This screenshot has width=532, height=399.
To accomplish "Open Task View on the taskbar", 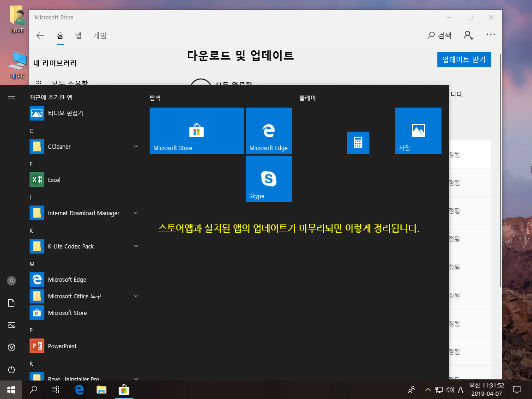I will click(x=55, y=390).
